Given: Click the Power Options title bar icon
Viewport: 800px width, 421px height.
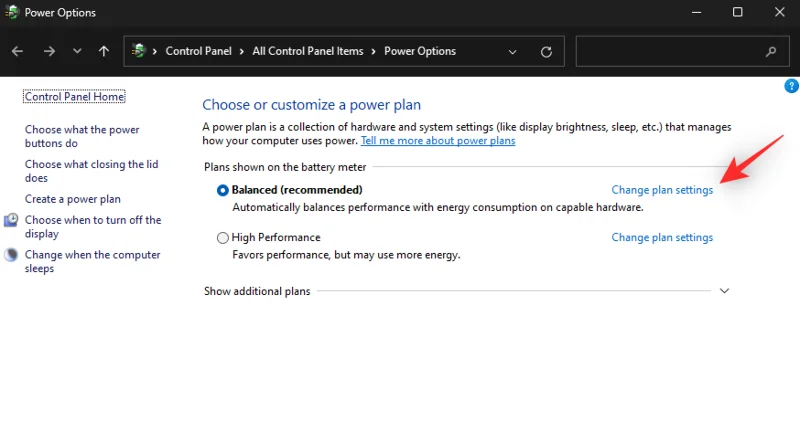Looking at the screenshot, I should (x=12, y=13).
